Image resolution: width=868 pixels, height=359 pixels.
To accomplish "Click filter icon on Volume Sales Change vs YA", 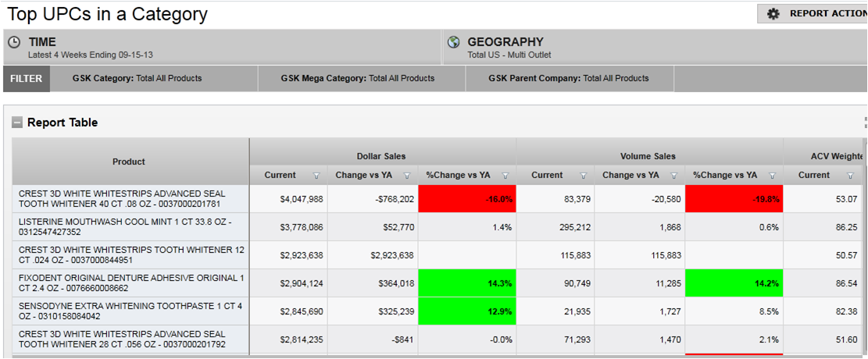I will click(x=673, y=176).
